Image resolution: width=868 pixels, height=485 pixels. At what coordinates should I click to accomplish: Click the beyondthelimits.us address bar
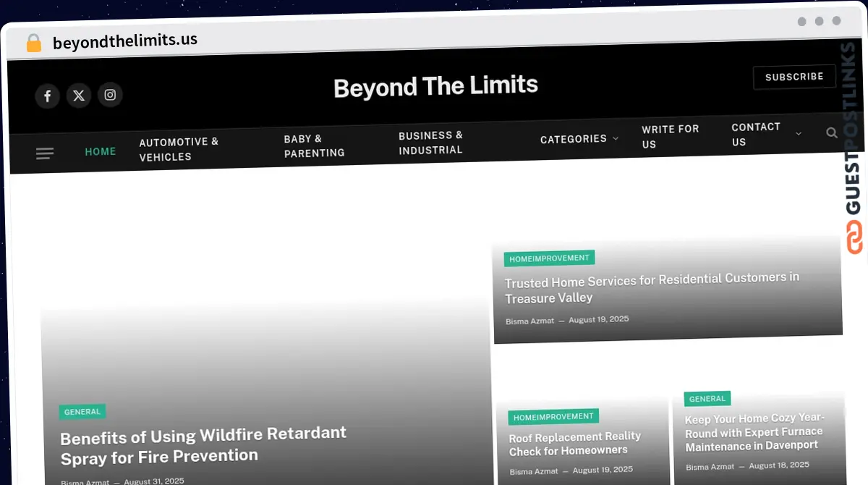(125, 41)
